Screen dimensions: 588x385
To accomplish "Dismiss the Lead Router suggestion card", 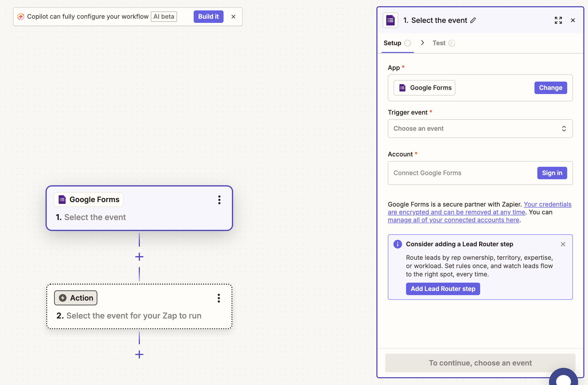I will [x=563, y=244].
